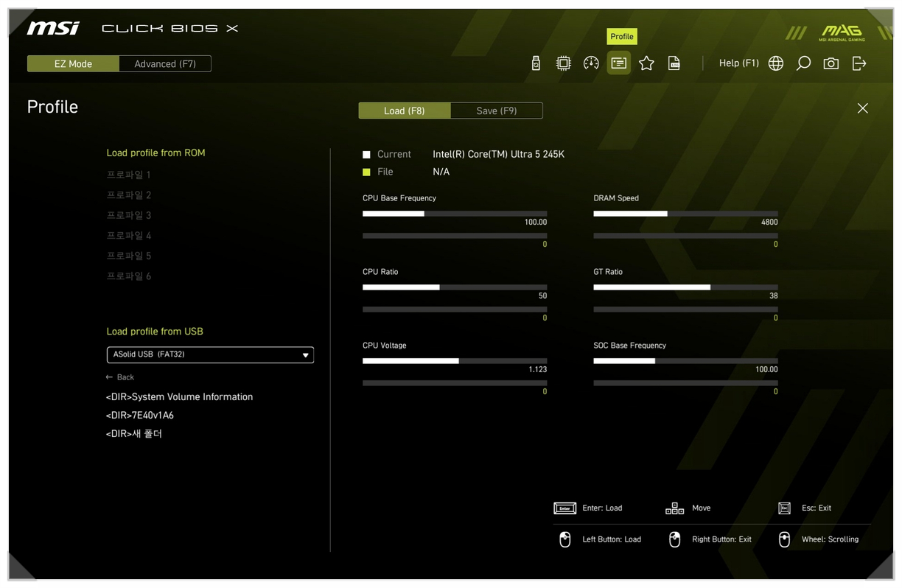Open Favorites via the star icon

pos(646,63)
